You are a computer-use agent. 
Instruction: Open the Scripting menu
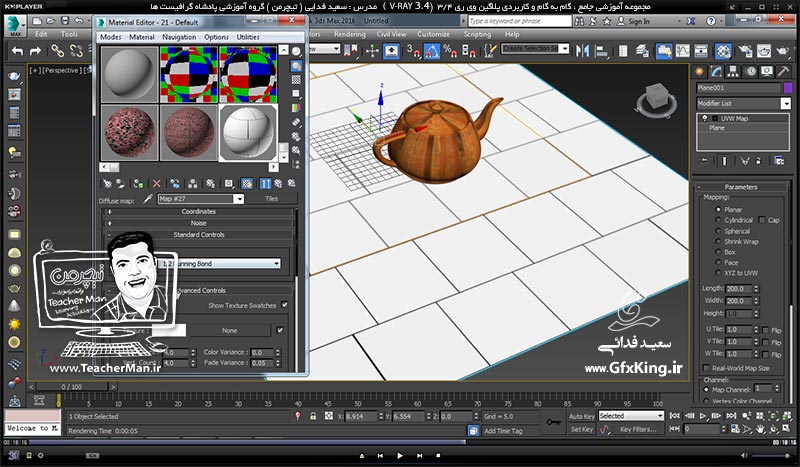478,34
